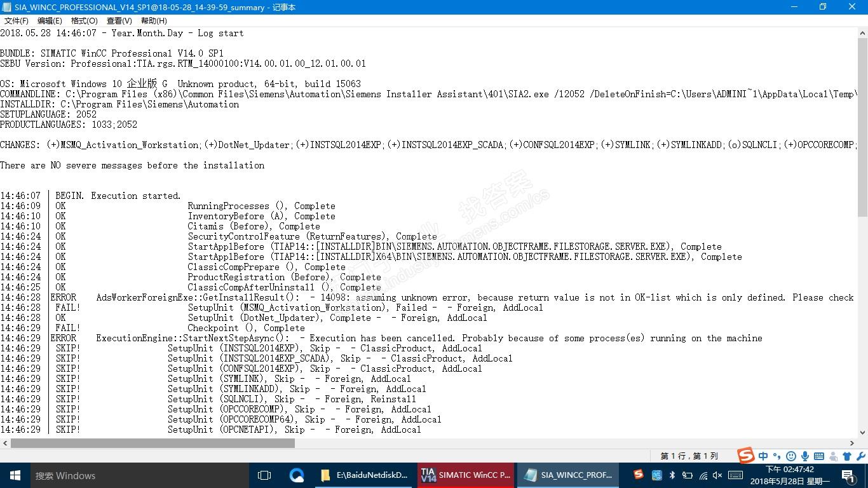868x488 pixels.
Task: Click the Sogou input method logo on the floating bar
Action: [746, 455]
